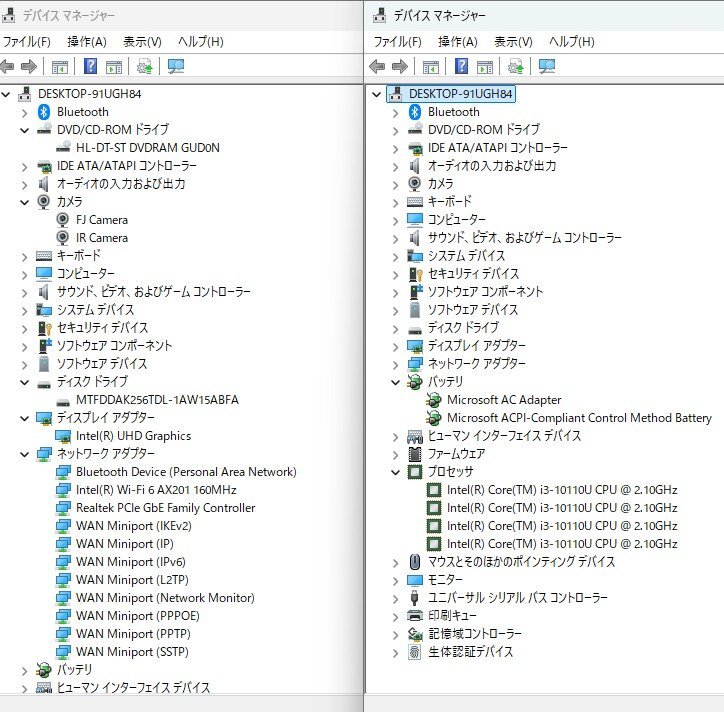
Task: Click the forward arrow in left window toolbar
Action: pos(29,67)
